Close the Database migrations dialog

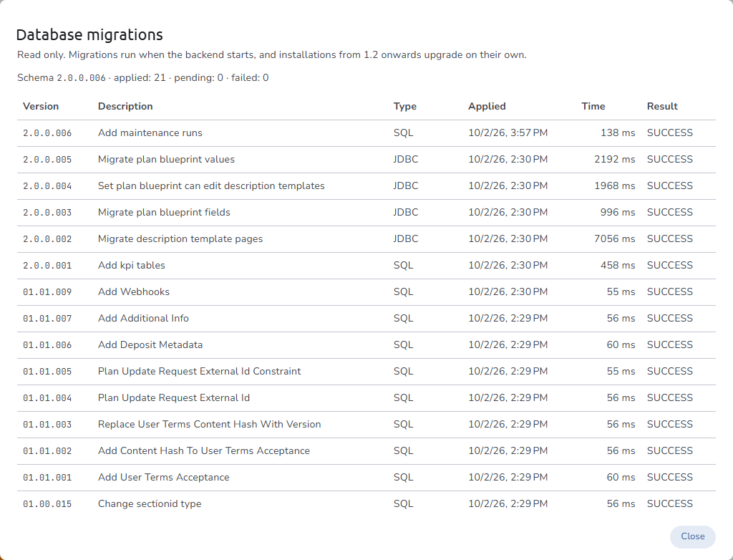pyautogui.click(x=692, y=536)
